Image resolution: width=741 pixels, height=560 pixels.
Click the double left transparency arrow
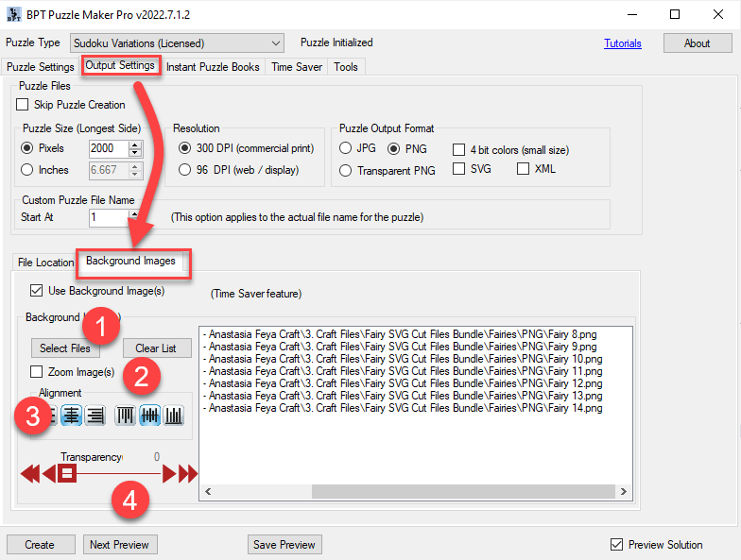(29, 473)
